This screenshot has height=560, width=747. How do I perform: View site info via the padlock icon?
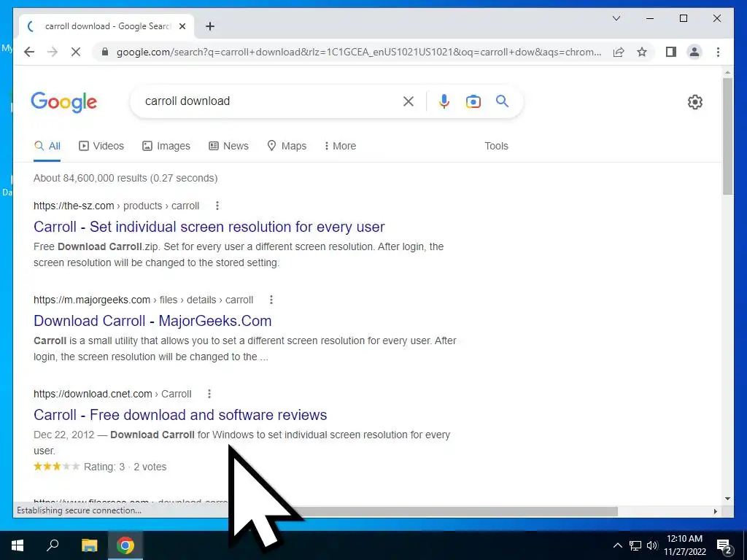[x=105, y=52]
